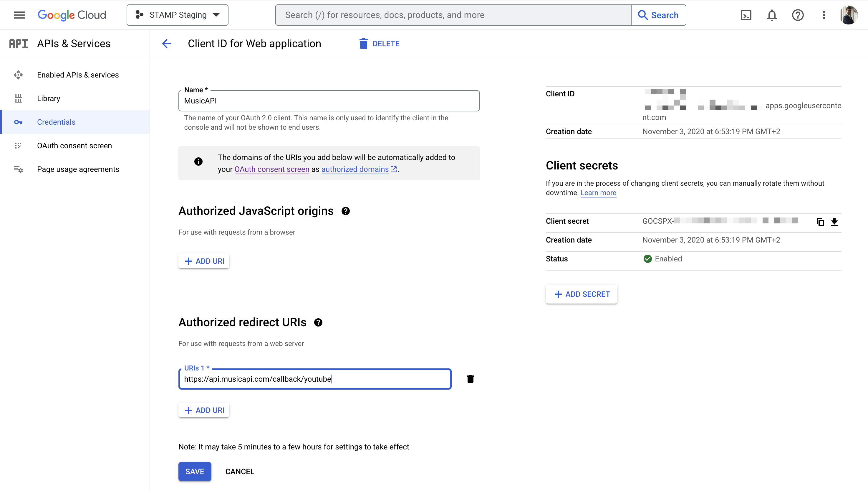Download the client secret JSON
The height and width of the screenshot is (491, 868).
(834, 222)
